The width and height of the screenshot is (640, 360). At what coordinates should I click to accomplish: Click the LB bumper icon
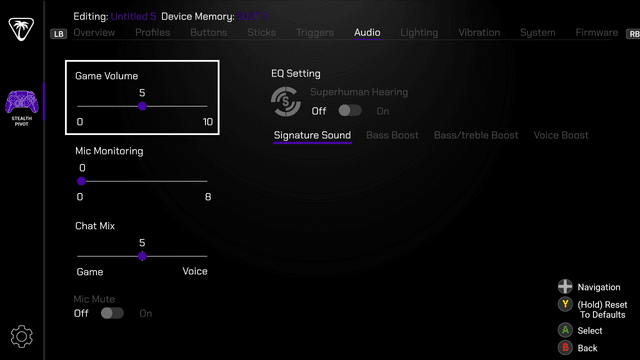point(58,34)
